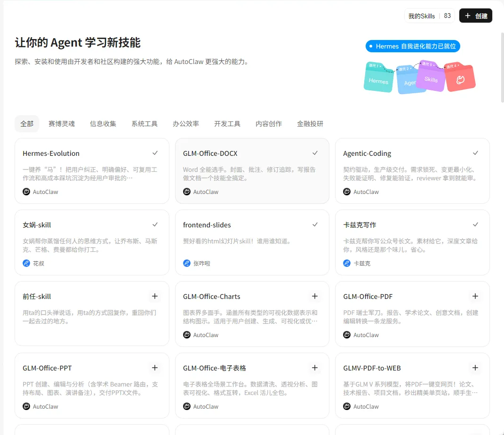Open GLM-Office-PPT card title
This screenshot has width=504, height=435.
point(47,368)
